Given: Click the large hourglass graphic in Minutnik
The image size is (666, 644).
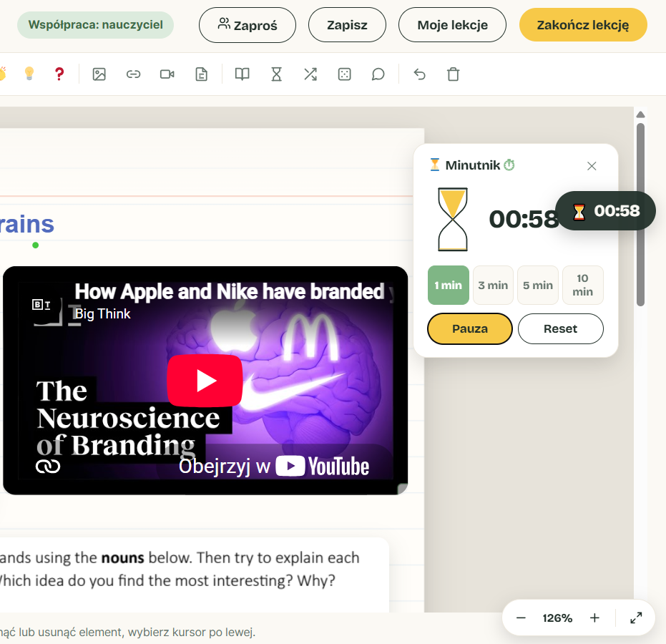Looking at the screenshot, I should (x=453, y=219).
